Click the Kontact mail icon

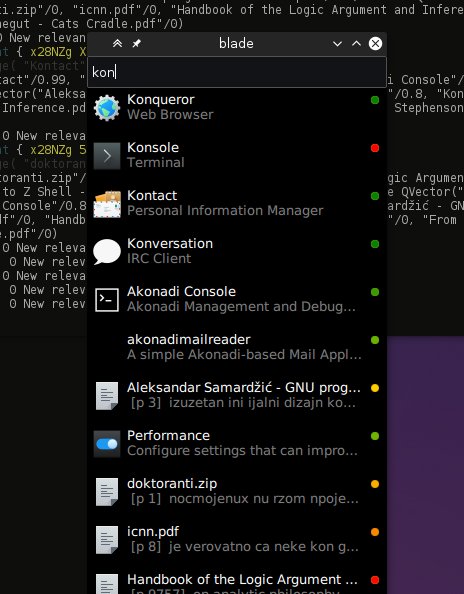click(x=107, y=204)
